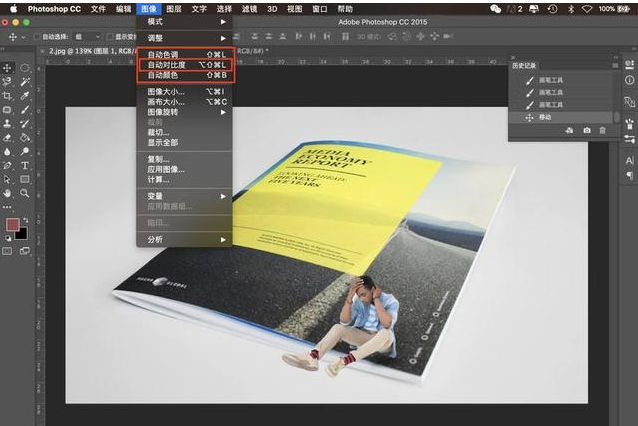Select the Crop tool
Image resolution: width=638 pixels, height=426 pixels.
point(7,96)
